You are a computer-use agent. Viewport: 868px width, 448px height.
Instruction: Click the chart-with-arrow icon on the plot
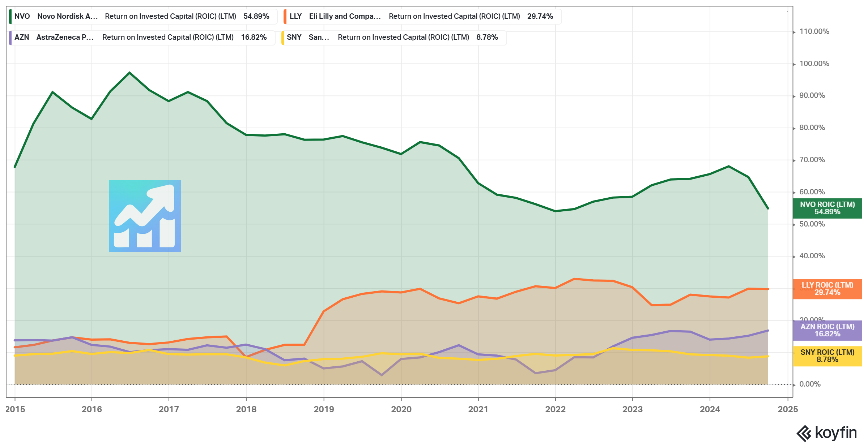[145, 216]
